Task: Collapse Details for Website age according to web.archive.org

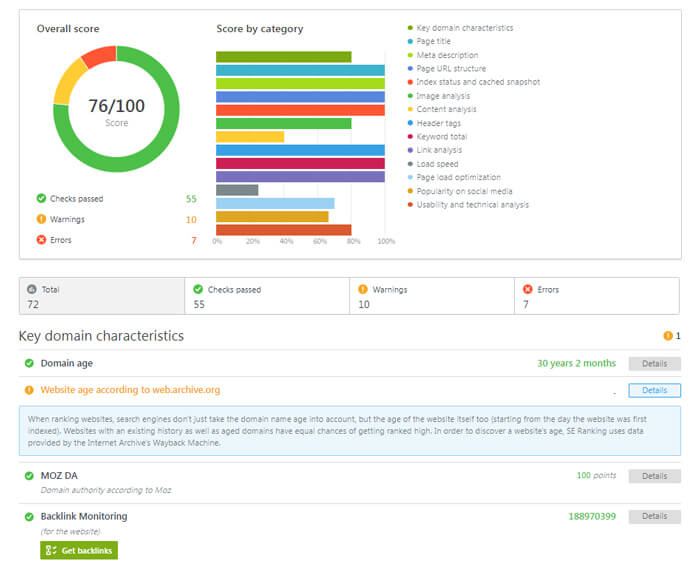Action: pos(654,390)
